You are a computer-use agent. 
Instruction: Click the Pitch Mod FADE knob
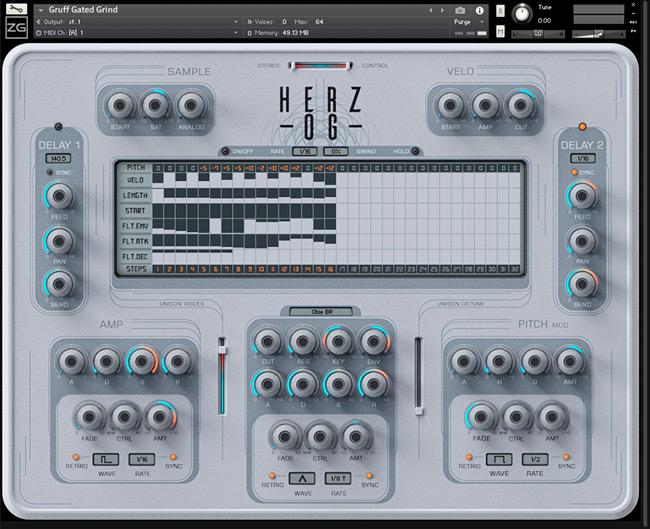coord(482,416)
